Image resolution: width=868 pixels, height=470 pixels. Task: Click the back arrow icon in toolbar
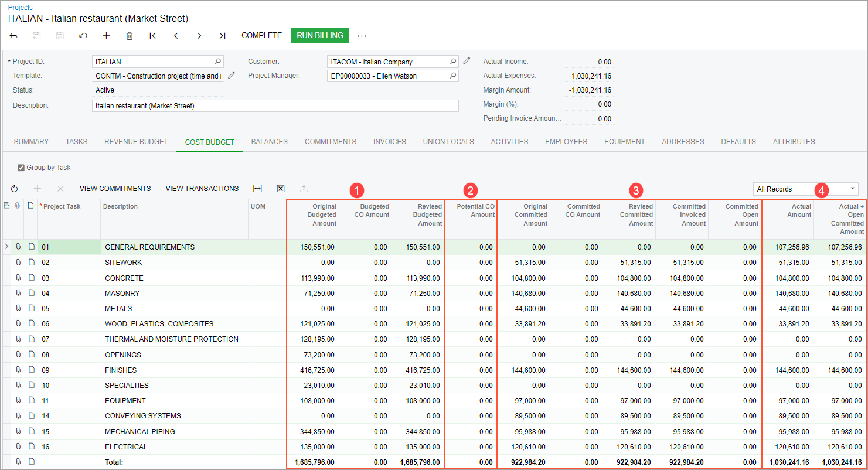tap(13, 36)
